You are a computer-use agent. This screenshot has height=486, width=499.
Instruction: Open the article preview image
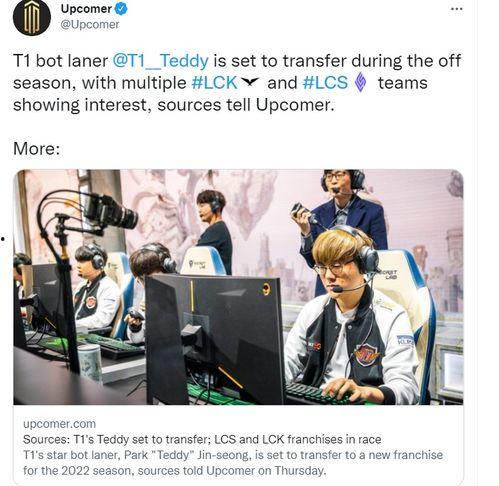tap(238, 287)
